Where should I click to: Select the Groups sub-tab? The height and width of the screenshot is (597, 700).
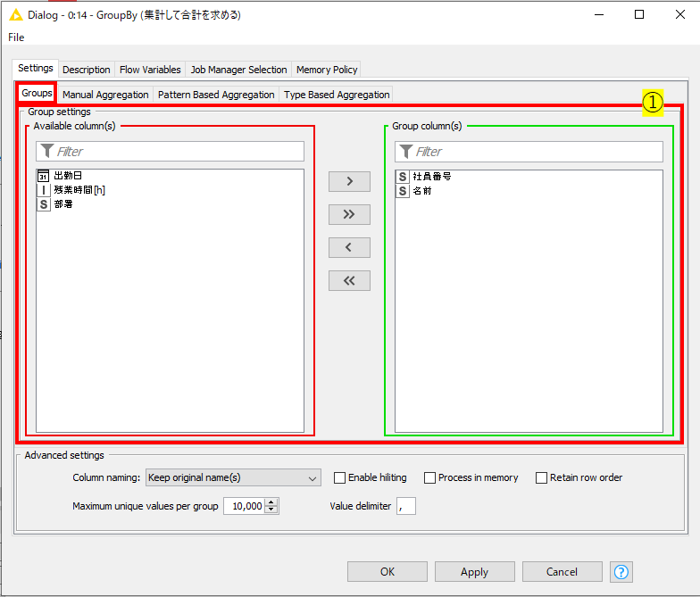point(37,93)
